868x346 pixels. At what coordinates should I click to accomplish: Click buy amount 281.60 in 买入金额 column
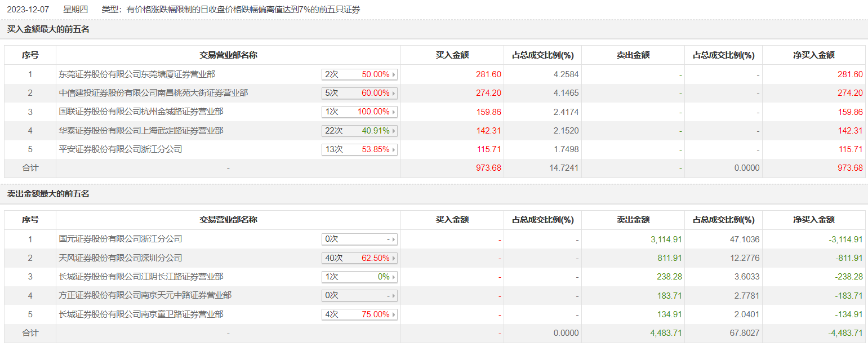488,74
